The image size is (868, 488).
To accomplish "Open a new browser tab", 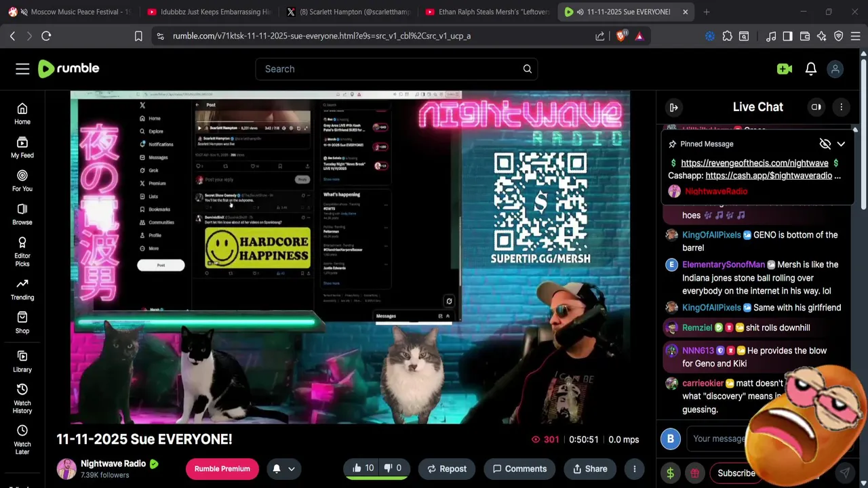I will point(707,12).
